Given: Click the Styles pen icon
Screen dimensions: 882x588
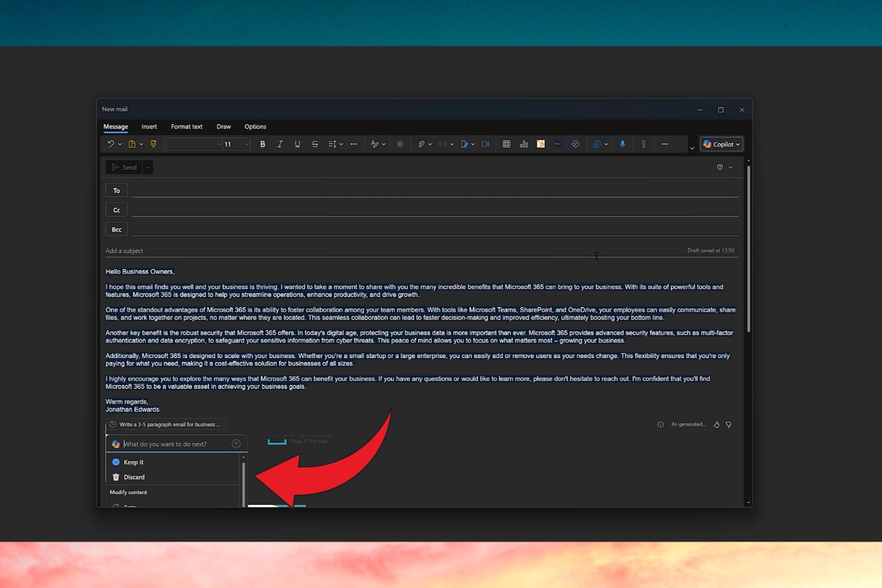Looking at the screenshot, I should (x=374, y=144).
